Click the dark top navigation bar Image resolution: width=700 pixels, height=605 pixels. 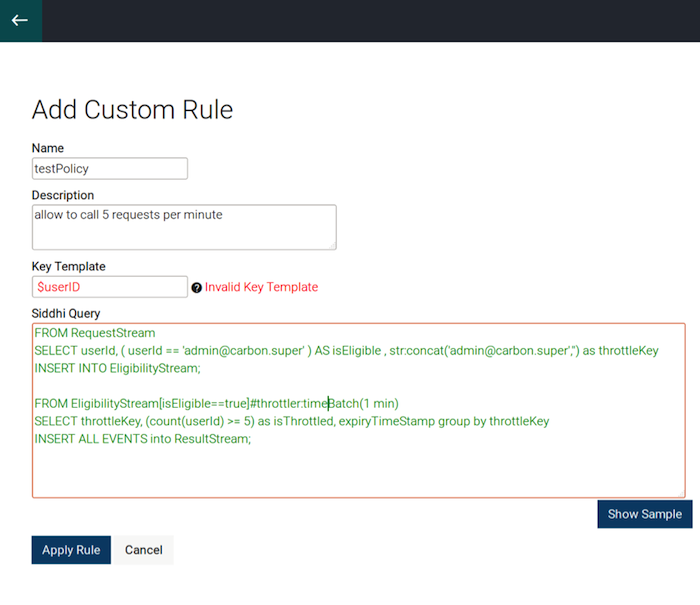(371, 21)
